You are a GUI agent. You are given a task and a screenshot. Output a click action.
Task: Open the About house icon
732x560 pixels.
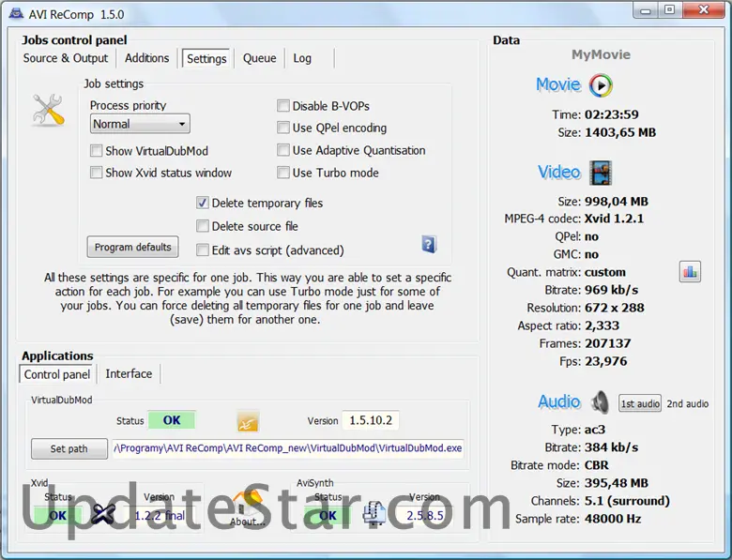[246, 508]
